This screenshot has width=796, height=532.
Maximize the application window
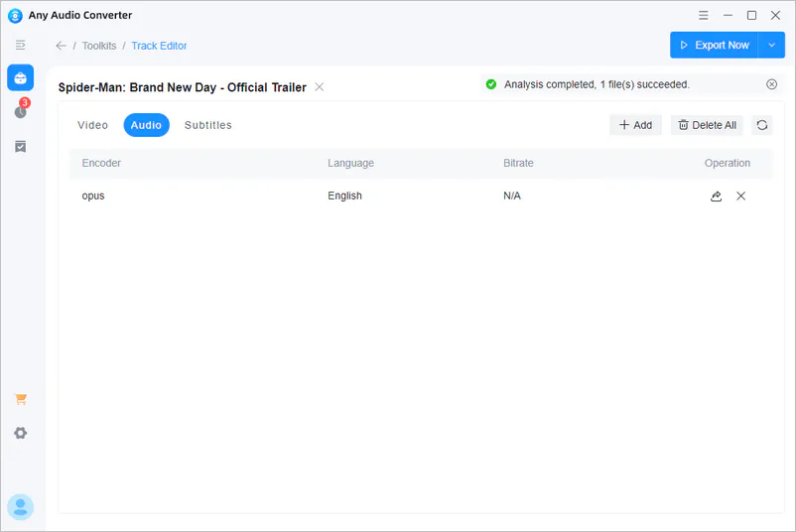tap(752, 15)
